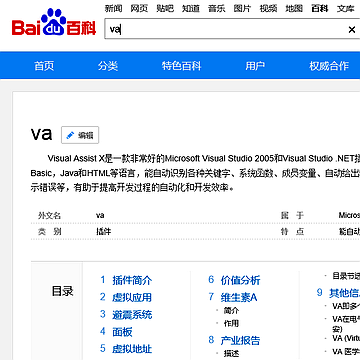Open subsection 描述 under 产业报告
Viewport: 360px width, 360px height.
231,354
